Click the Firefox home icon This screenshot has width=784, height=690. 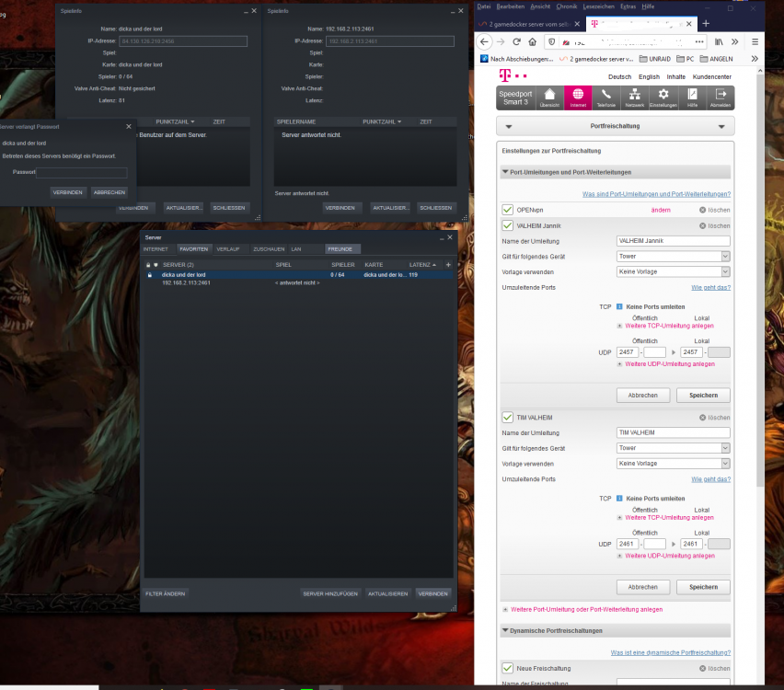533,42
